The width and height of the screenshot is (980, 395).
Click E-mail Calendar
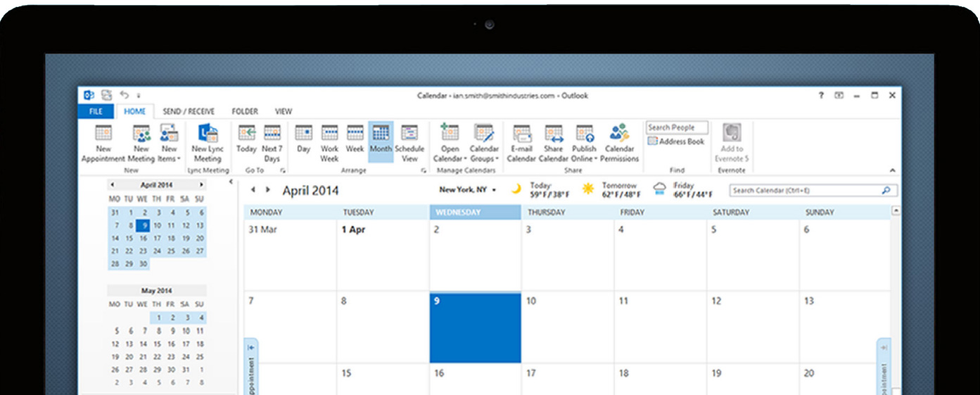tap(521, 144)
